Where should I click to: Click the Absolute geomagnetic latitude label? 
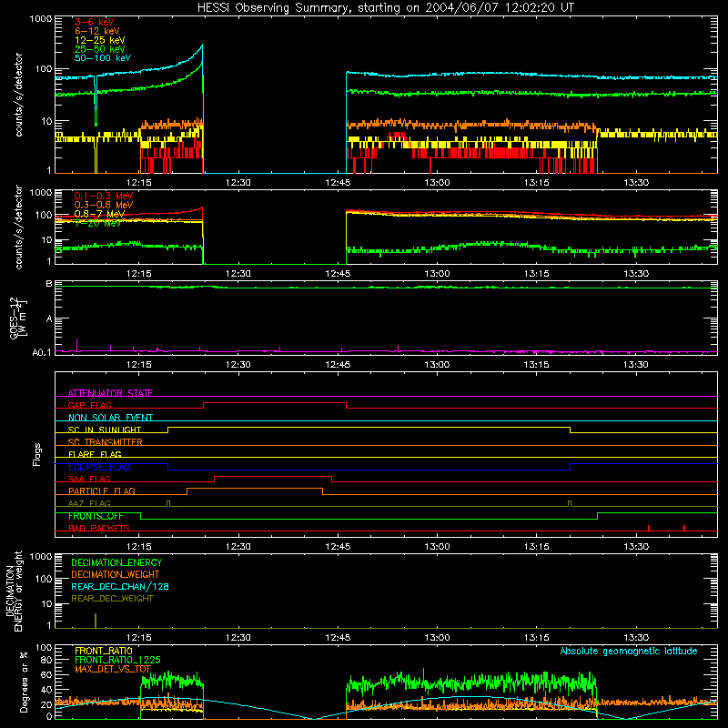629,652
